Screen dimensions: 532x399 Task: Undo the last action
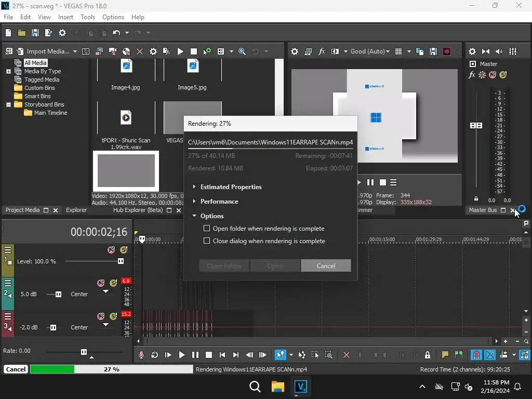pyautogui.click(x=116, y=33)
